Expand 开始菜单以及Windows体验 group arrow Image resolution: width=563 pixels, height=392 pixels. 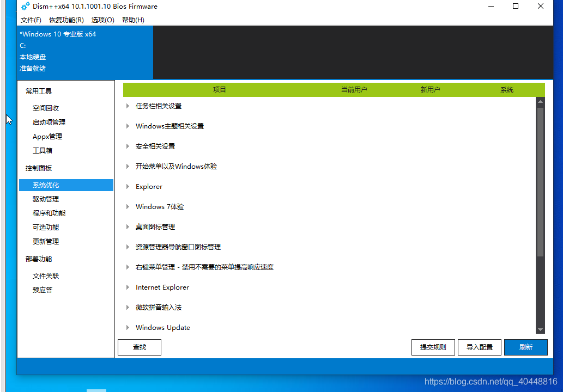tap(128, 166)
